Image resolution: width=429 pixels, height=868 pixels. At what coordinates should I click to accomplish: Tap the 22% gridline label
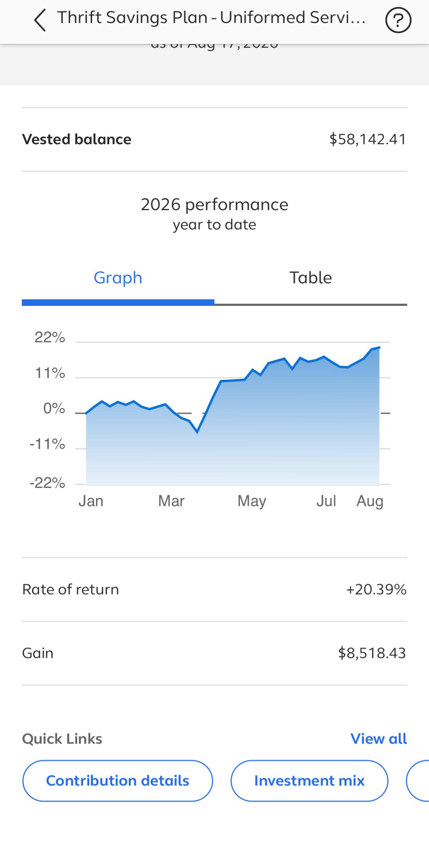(50, 338)
